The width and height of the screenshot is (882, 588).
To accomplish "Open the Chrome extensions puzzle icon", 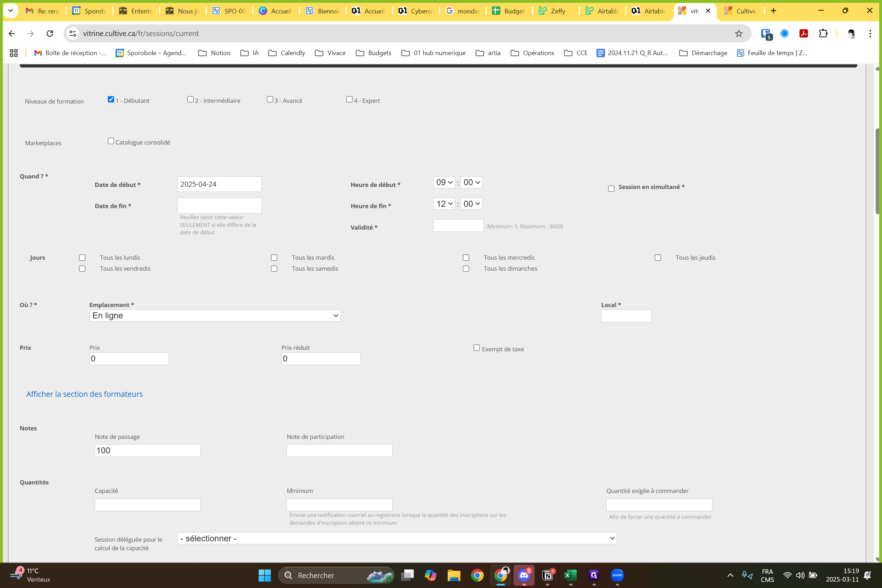I will (823, 33).
